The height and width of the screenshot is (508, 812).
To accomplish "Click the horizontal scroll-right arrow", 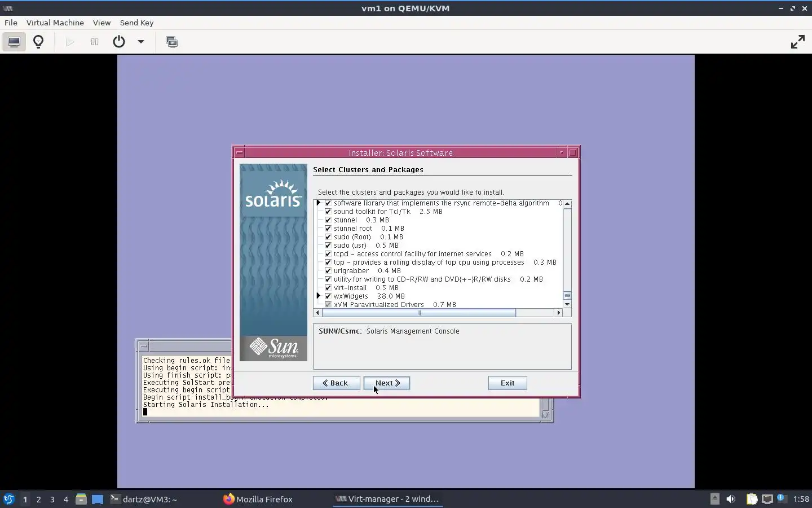I will [559, 313].
